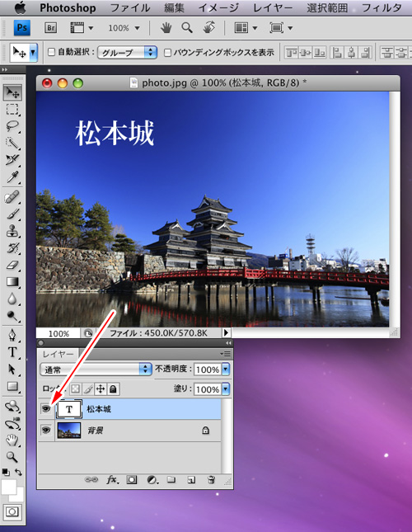Viewport: 412px width, 532px height.
Task: Enable バウンディングボックスを表示 checkbox
Action: (167, 53)
